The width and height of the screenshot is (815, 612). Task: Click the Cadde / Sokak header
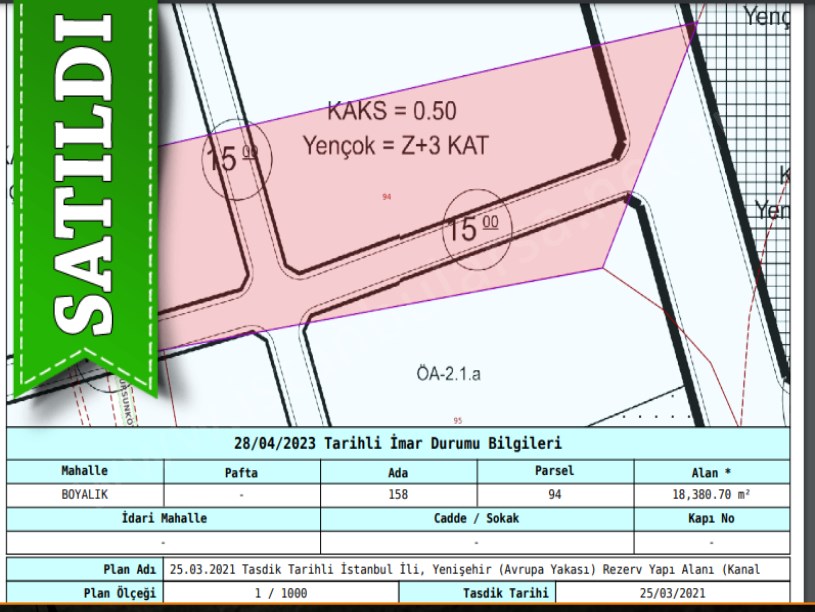point(476,519)
